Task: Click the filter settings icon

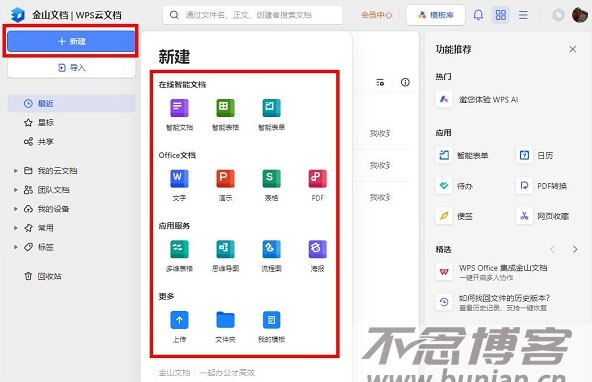Action: (380, 82)
